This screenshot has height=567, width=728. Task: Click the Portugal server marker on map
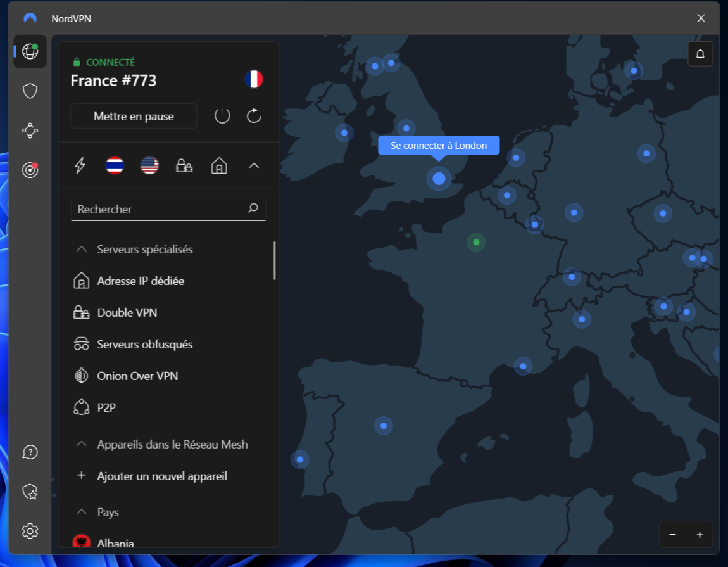click(x=300, y=460)
